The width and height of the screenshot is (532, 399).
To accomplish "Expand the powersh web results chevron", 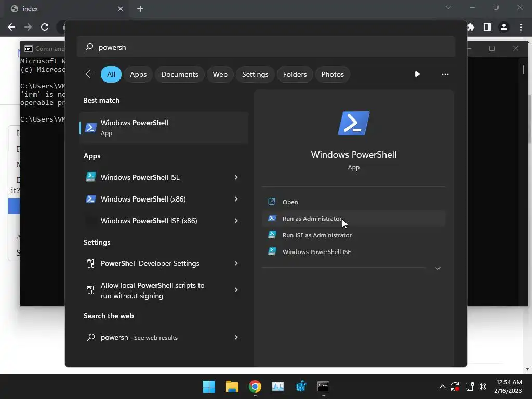I will (236, 337).
